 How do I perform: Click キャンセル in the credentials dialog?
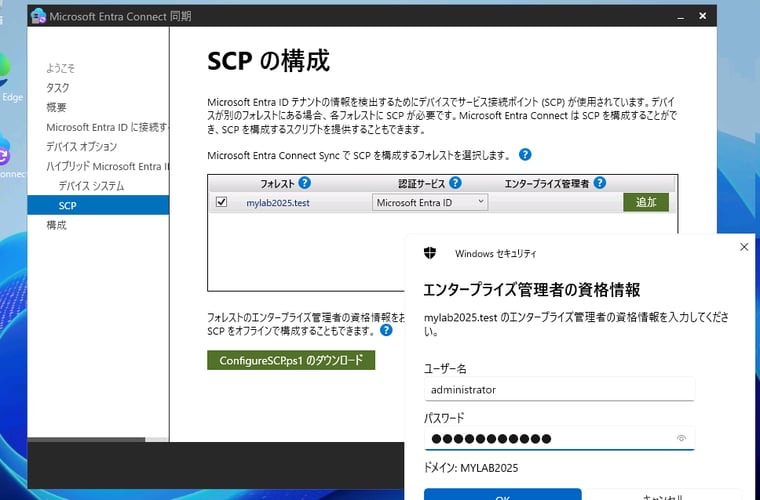[664, 495]
